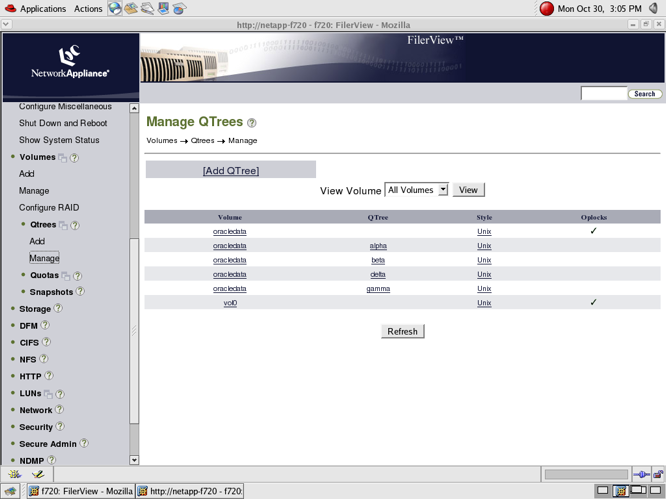This screenshot has width=666, height=499.
Task: Click the View button
Action: (468, 190)
